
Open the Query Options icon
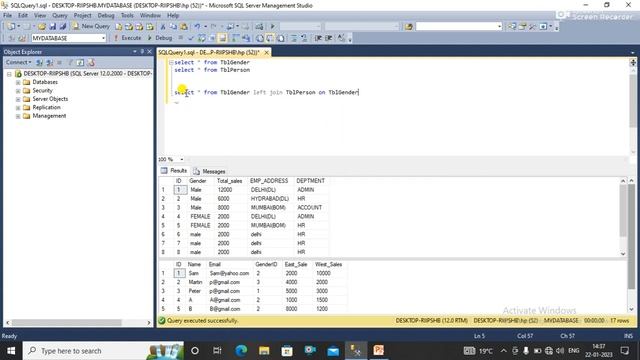(x=212, y=38)
